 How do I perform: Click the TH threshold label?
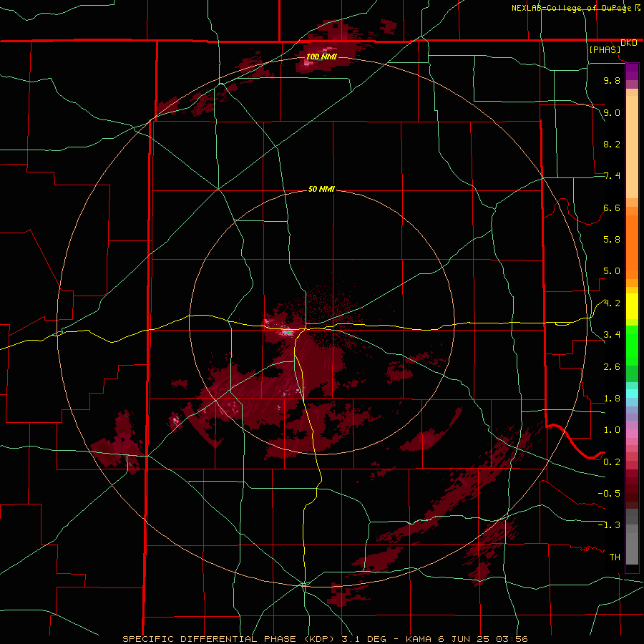[x=615, y=557]
